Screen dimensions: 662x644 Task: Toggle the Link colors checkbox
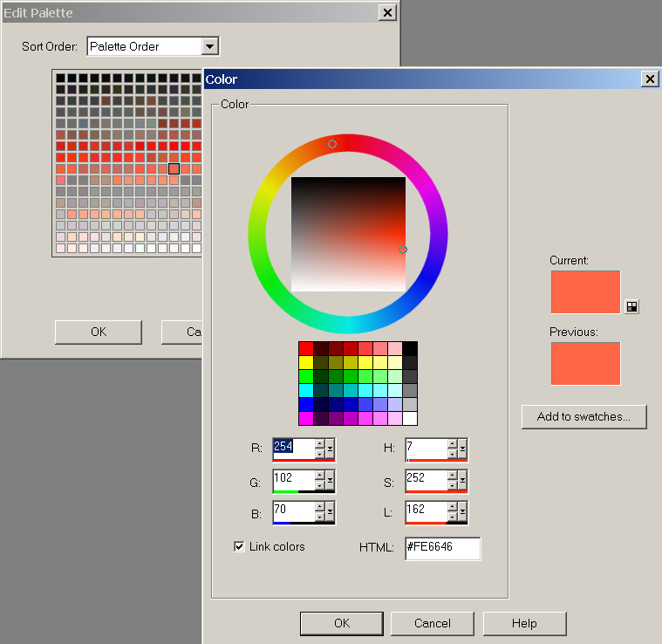click(x=239, y=546)
